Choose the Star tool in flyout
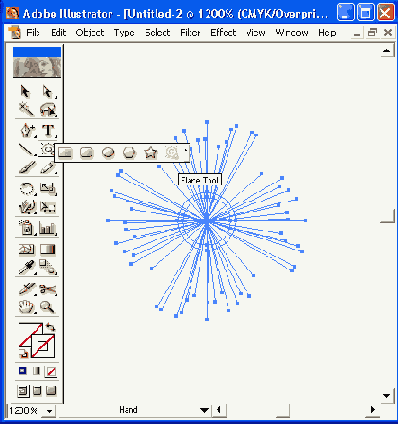The width and height of the screenshot is (398, 424). click(x=151, y=153)
